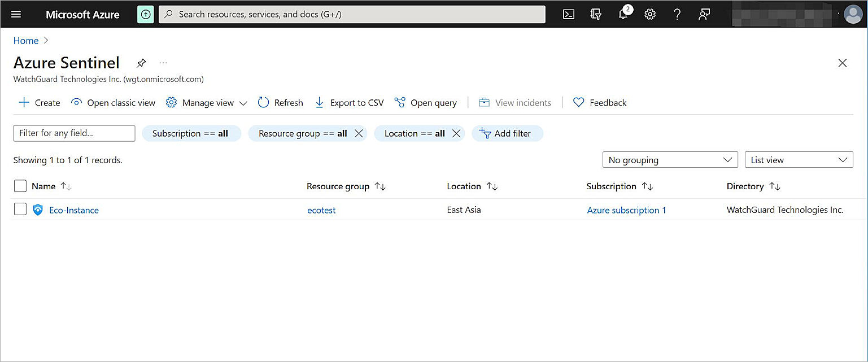The height and width of the screenshot is (362, 868).
Task: Navigate Home via breadcrumb link
Action: click(26, 40)
